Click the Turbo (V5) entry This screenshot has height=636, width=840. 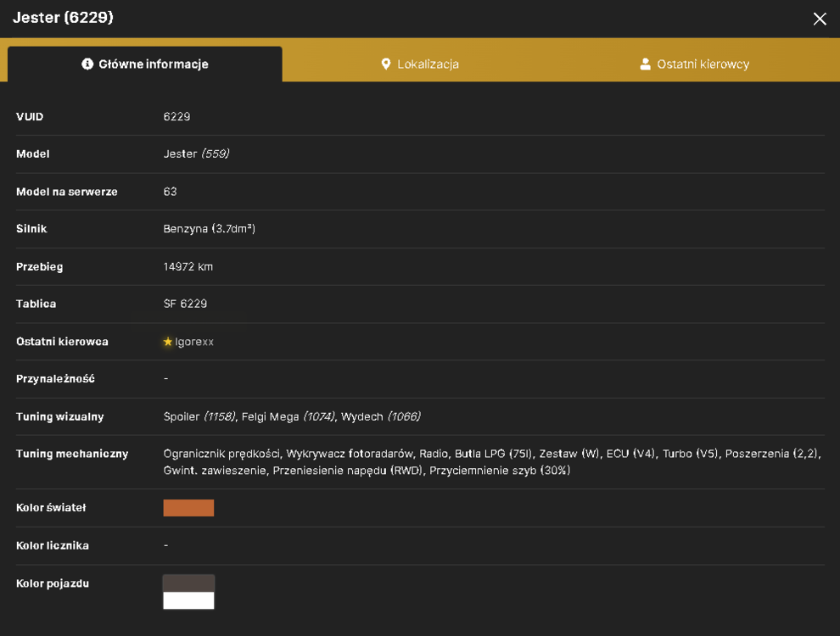[690, 454]
